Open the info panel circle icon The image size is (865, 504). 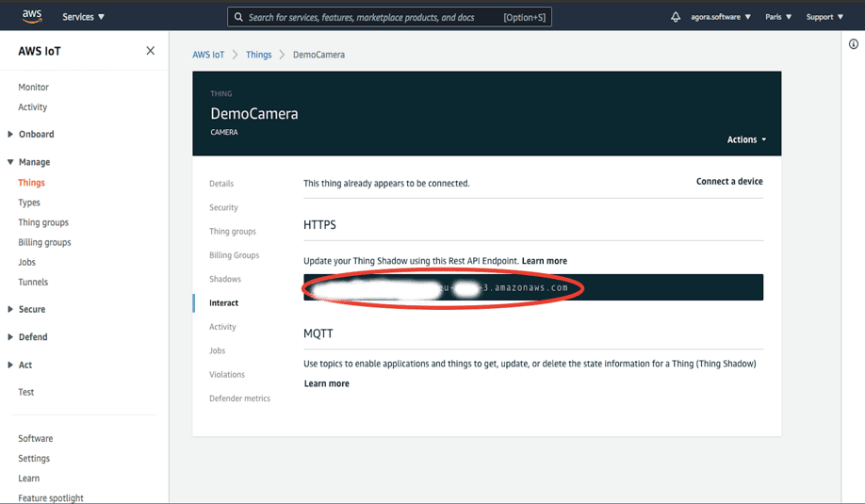[x=854, y=44]
